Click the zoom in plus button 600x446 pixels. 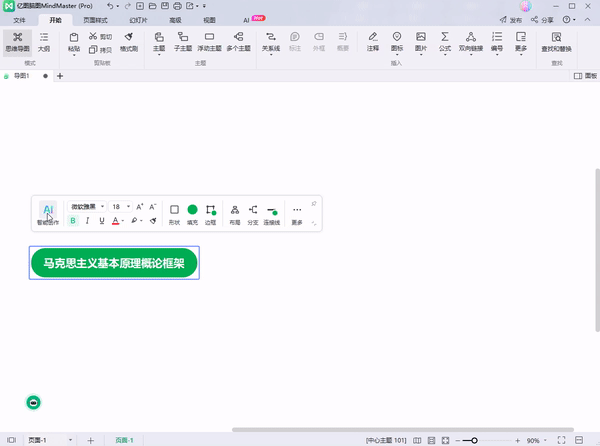[x=518, y=441]
